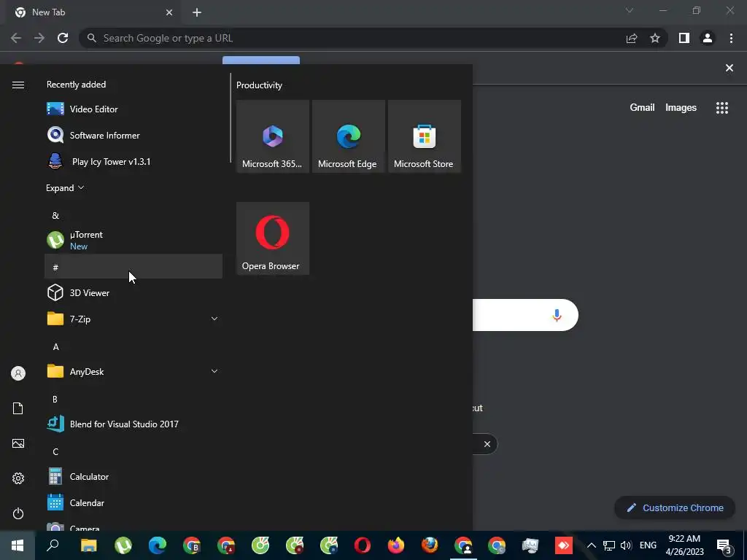Viewport: 747px width, 560px height.
Task: Open the Calendar app
Action: point(133,502)
